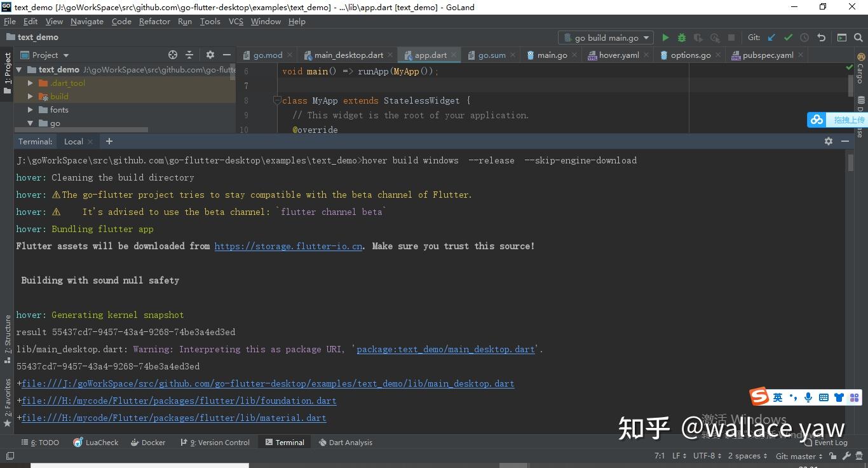Collapse the Project tool window
868x468 pixels.
[227, 55]
